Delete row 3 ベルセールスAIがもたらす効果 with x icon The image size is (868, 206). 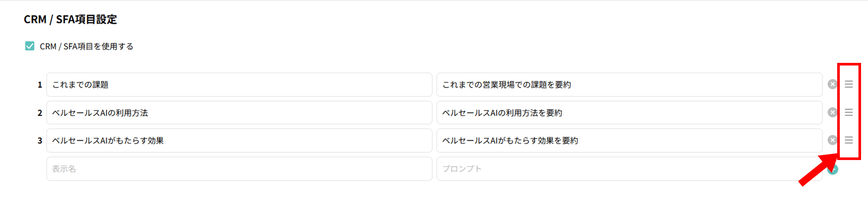[832, 140]
